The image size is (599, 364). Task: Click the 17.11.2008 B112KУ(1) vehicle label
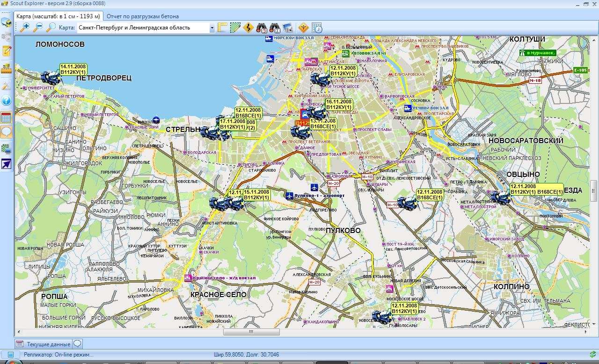[233, 124]
